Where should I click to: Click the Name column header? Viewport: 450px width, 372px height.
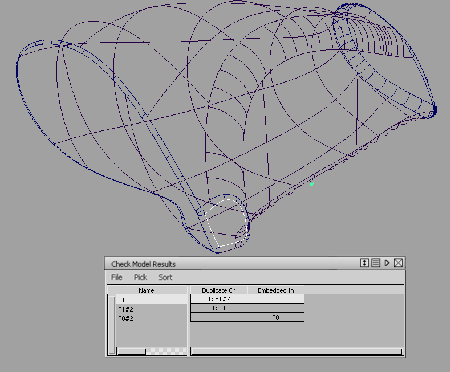click(147, 290)
